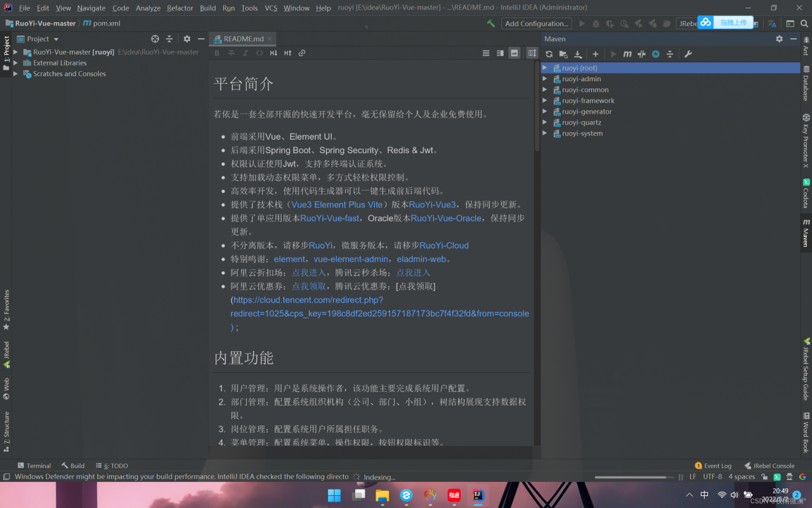The height and width of the screenshot is (508, 812).
Task: Hide the Maven tool window
Action: [794, 39]
